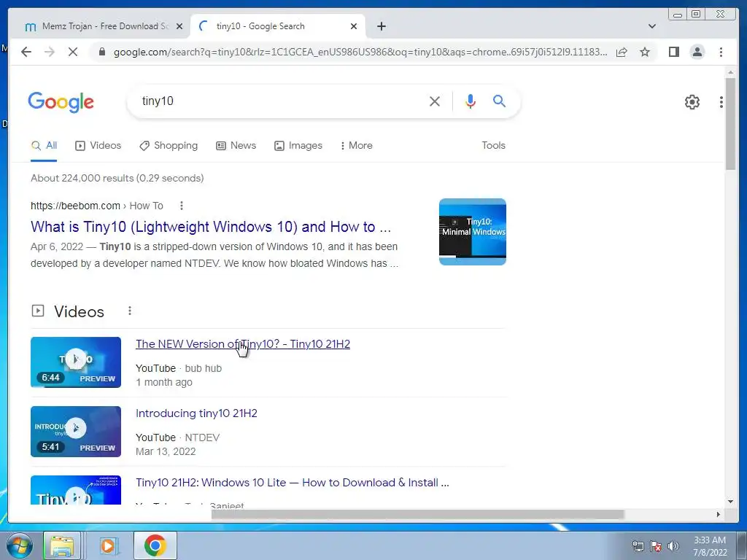Switch to the Videos results tab
Viewport: 747px width, 560px height.
(x=98, y=146)
